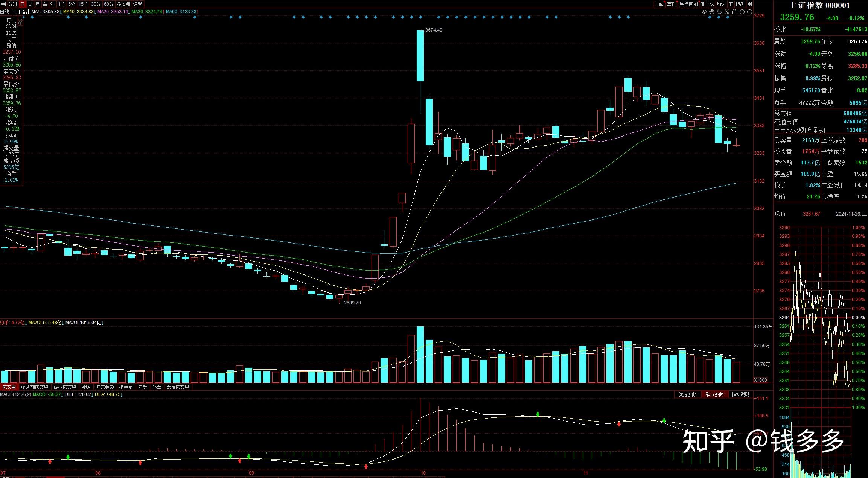868x478 pixels.
Task: Click the eye visibility icon above the chart
Action: pyautogui.click(x=704, y=12)
